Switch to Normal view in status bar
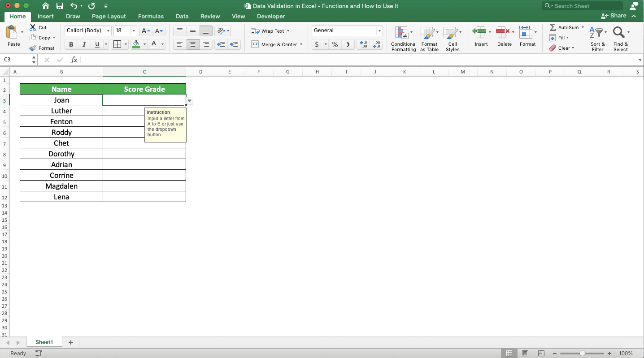 509,354
